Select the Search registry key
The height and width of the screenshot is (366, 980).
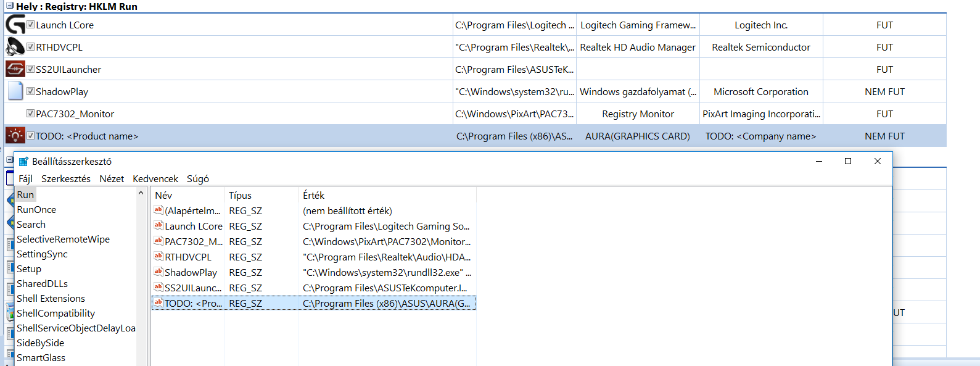[x=31, y=225]
